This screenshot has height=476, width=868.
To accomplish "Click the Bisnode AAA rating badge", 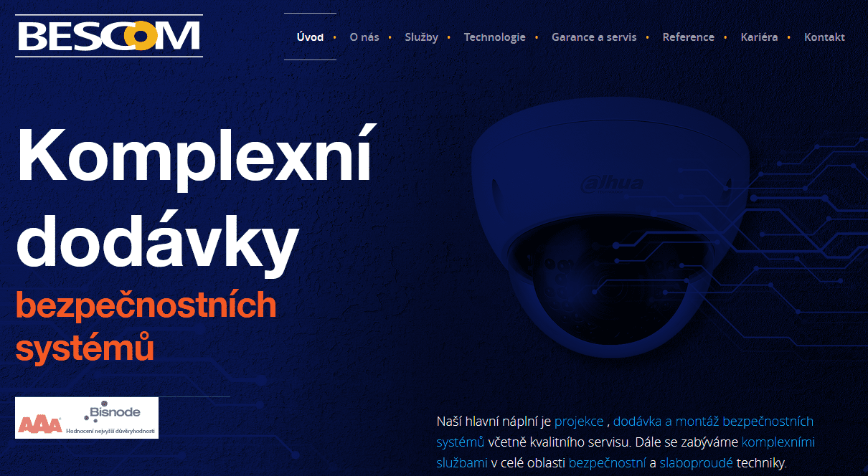I will pyautogui.click(x=87, y=418).
